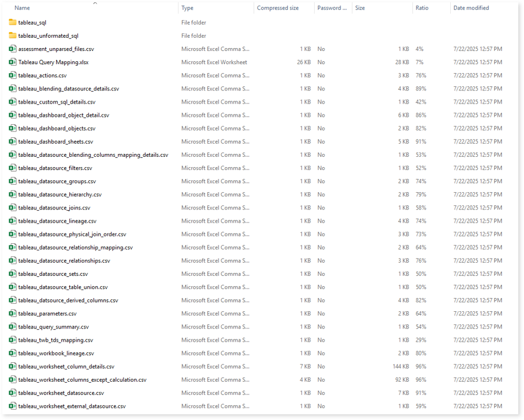Select the tableau_datasource_relationships.csv icon
The width and height of the screenshot is (524, 420).
(x=13, y=260)
